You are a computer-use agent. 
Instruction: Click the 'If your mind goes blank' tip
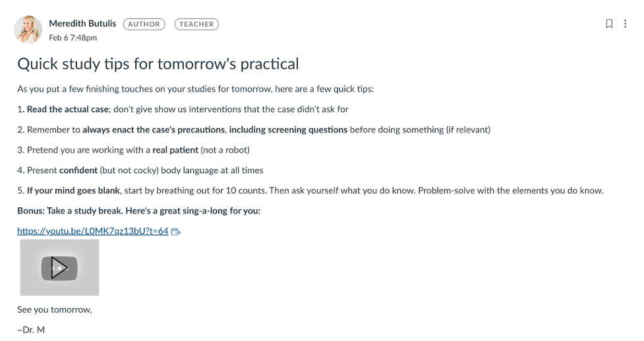click(74, 190)
